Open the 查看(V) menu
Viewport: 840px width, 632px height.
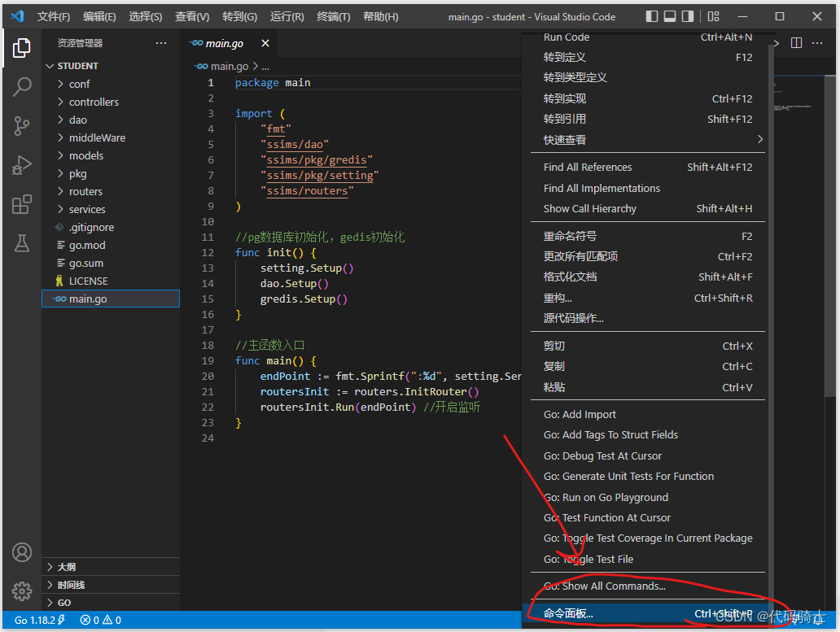[x=192, y=16]
